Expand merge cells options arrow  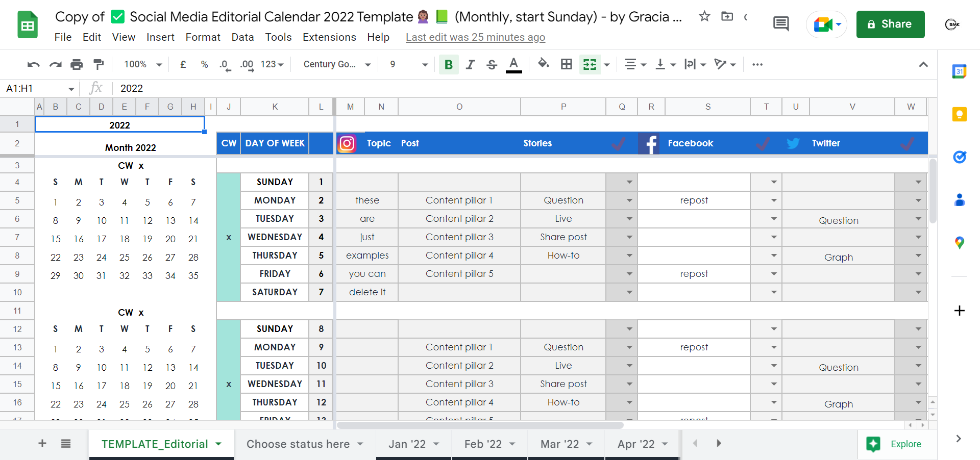pos(607,65)
